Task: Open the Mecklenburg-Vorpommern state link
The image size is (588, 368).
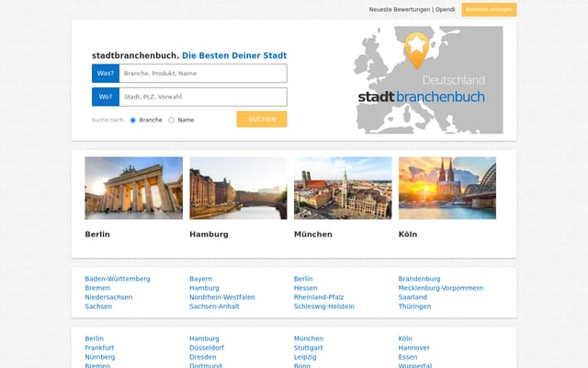Action: tap(441, 288)
